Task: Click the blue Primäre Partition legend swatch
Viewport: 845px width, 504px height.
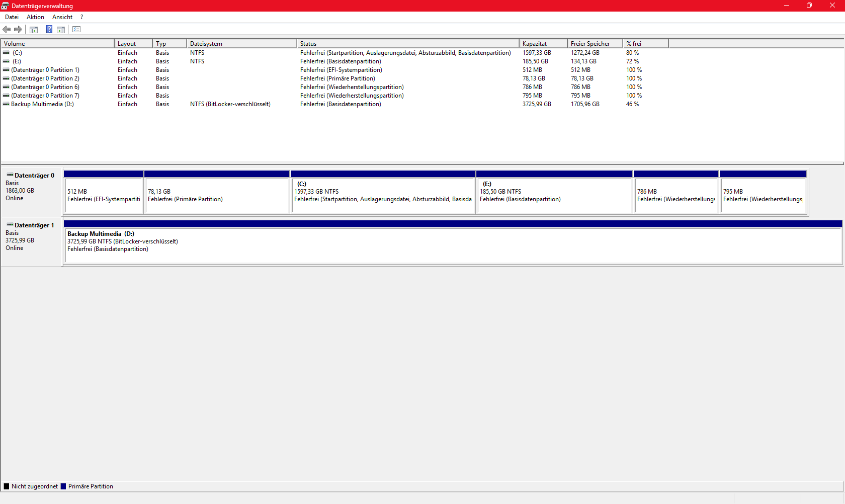Action: (x=63, y=486)
